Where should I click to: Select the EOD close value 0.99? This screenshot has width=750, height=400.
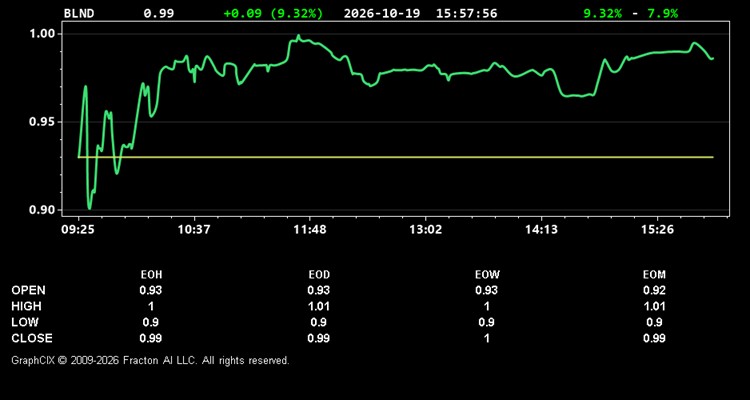tap(319, 338)
